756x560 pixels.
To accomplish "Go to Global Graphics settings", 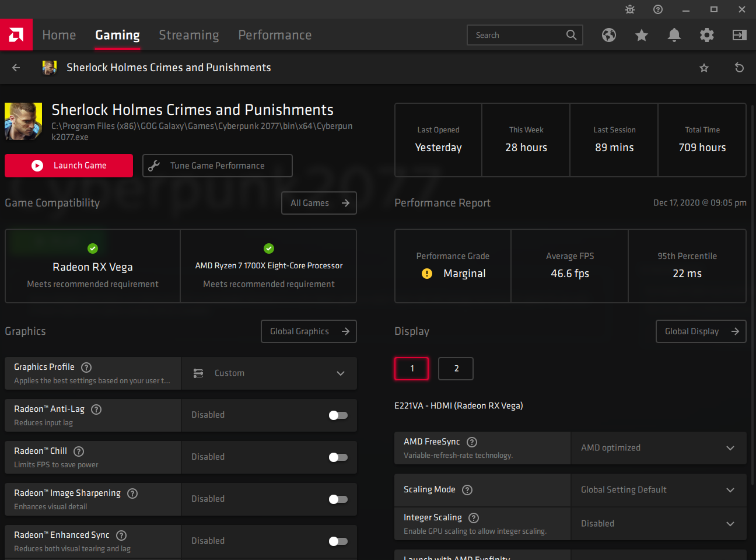I will tap(309, 331).
